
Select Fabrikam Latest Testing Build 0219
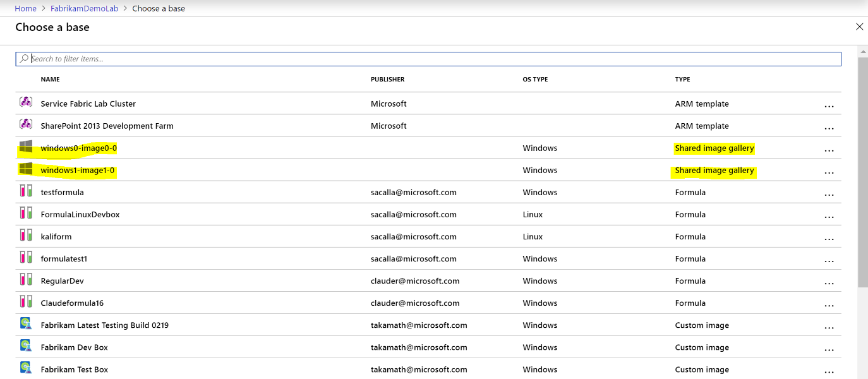pyautogui.click(x=105, y=325)
